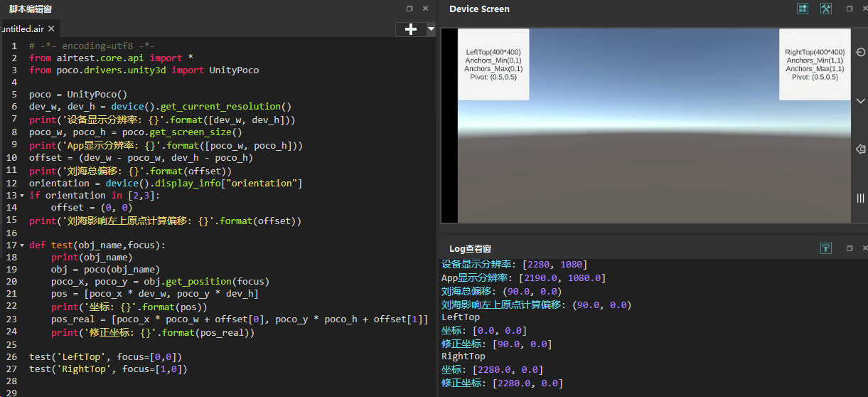Collapse the 'if orientation' code fold on line 13

point(22,196)
